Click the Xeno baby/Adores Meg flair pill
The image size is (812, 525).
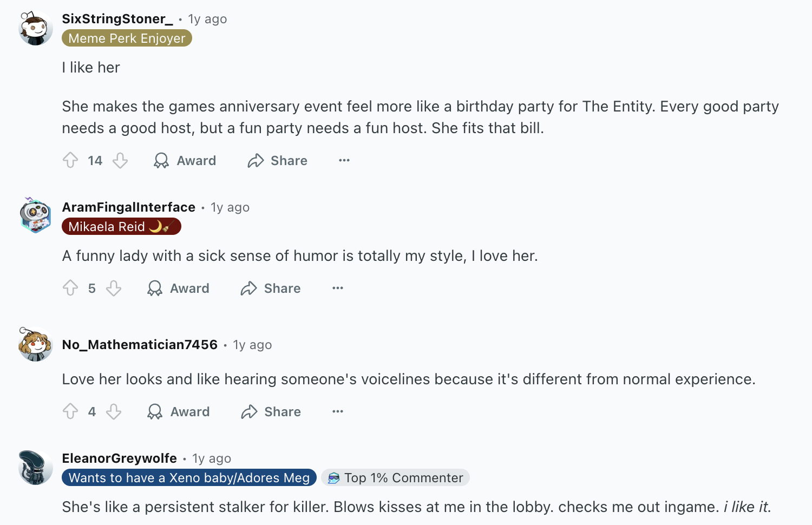pyautogui.click(x=188, y=477)
